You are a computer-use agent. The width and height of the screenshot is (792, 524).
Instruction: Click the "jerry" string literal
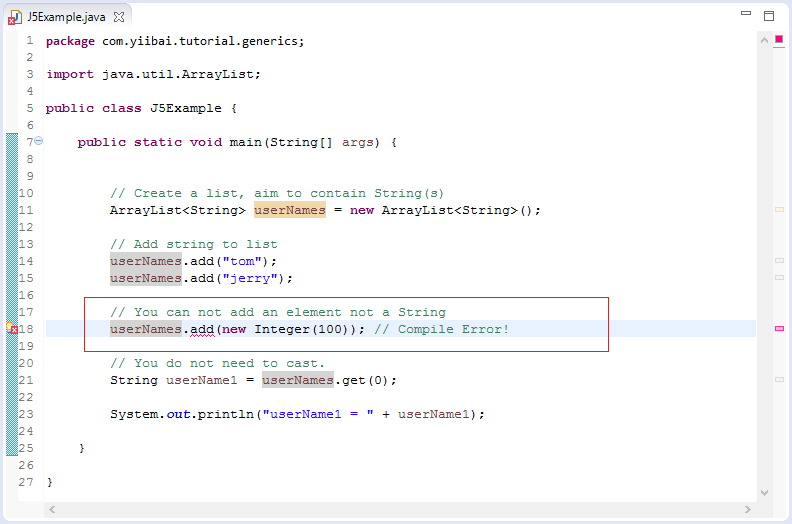250,278
